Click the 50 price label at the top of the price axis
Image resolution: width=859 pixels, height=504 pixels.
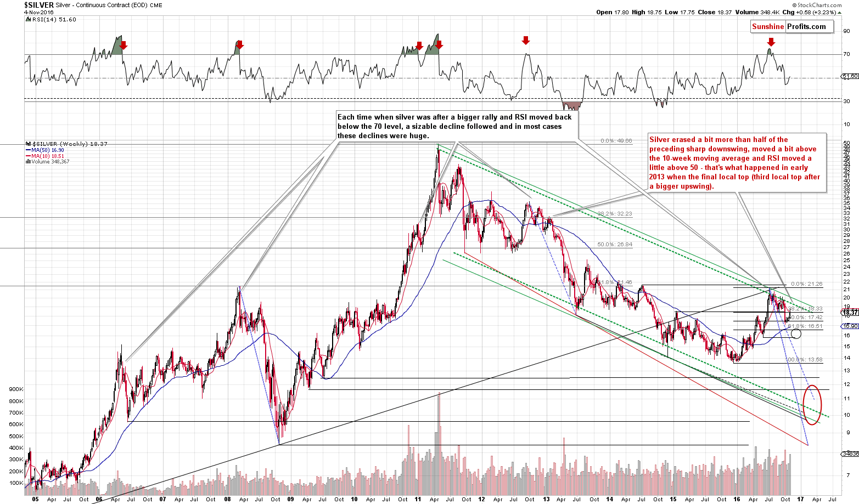point(847,144)
